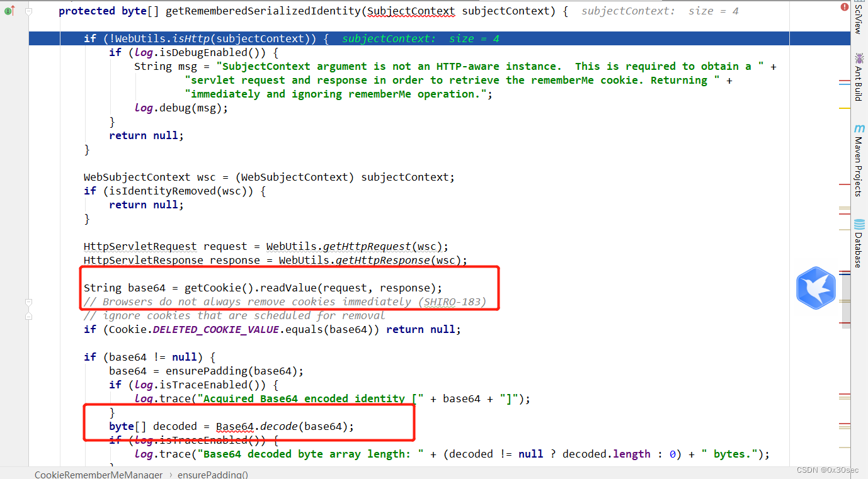Click the bright yellow warning mark in error stripe

pos(844,109)
